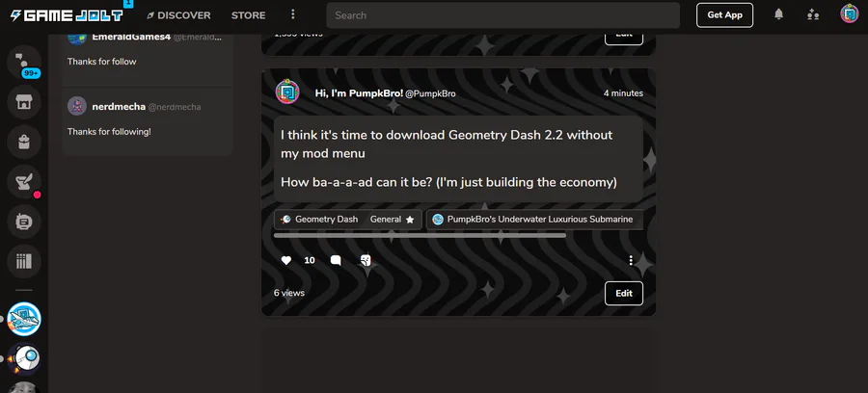The width and height of the screenshot is (868, 393).
Task: Click the '4 minutes' post timestamp
Action: tap(623, 93)
